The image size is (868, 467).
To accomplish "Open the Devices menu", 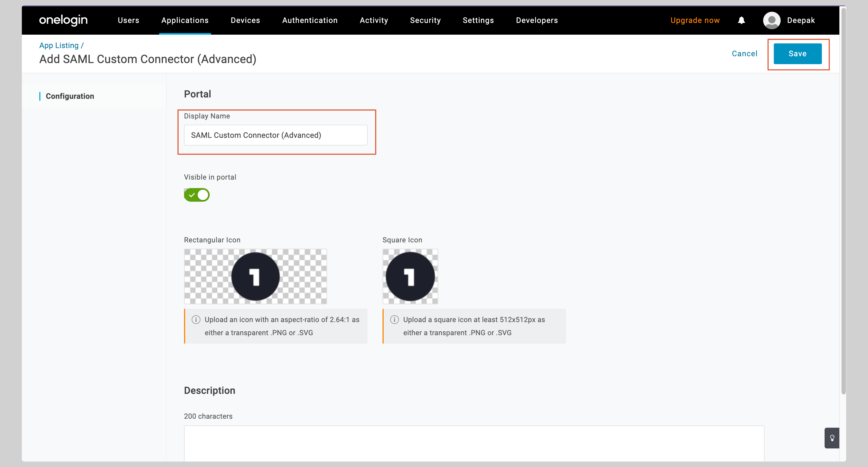I will [x=245, y=20].
